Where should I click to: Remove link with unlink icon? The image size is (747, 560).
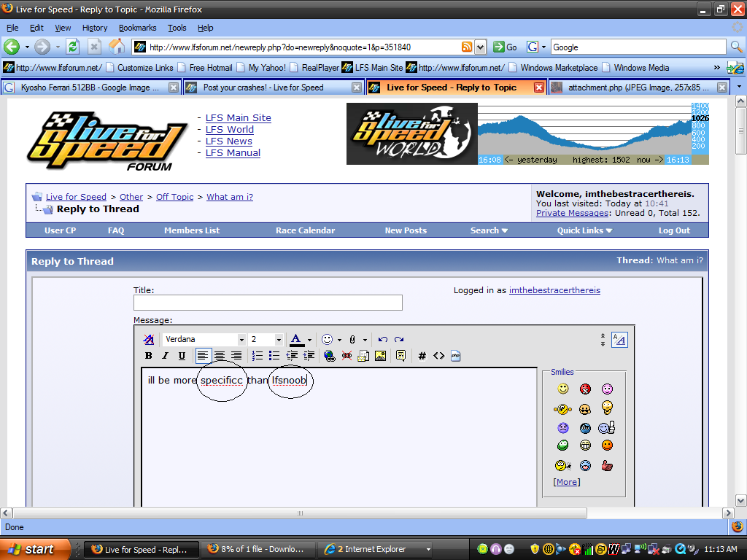(x=347, y=356)
